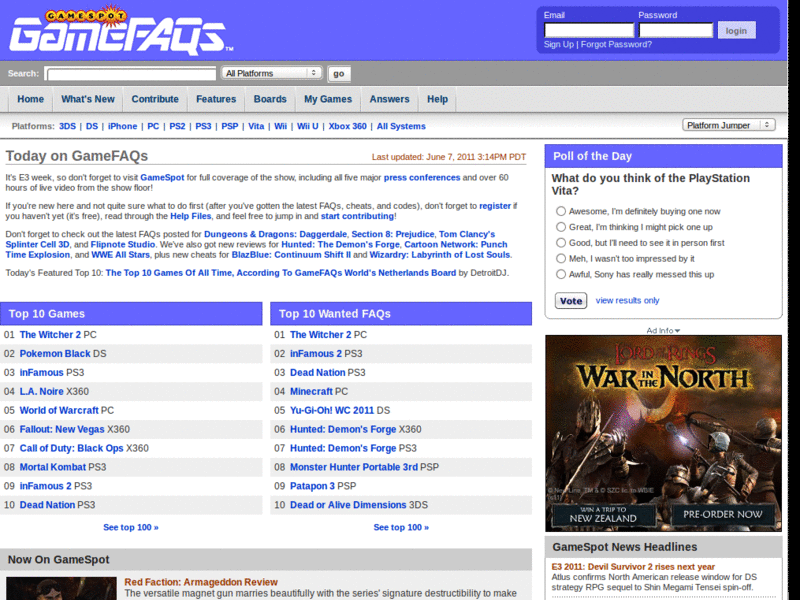This screenshot has height=600, width=800.
Task: Submit poll with Vote button
Action: point(571,301)
